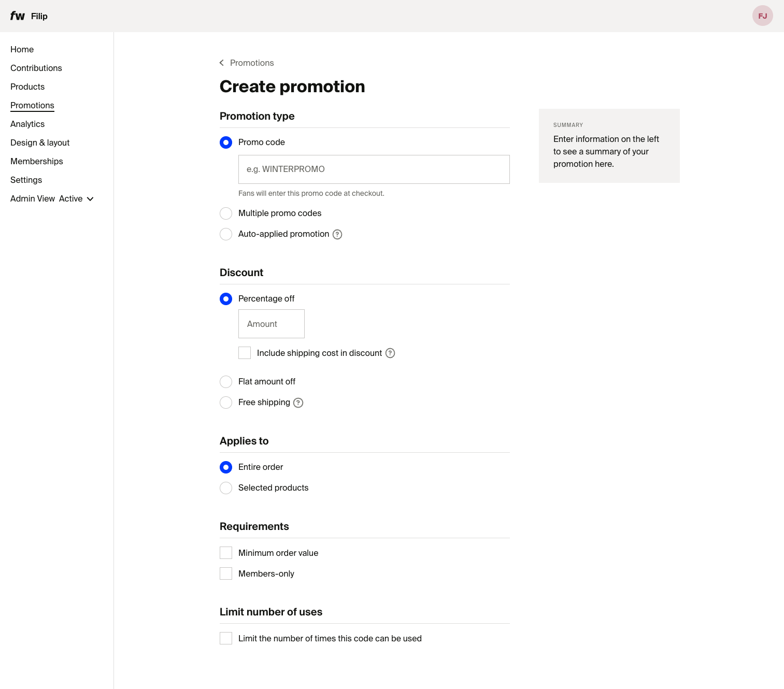Click the help icon beside Include shipping cost
784x689 pixels.
coord(390,353)
